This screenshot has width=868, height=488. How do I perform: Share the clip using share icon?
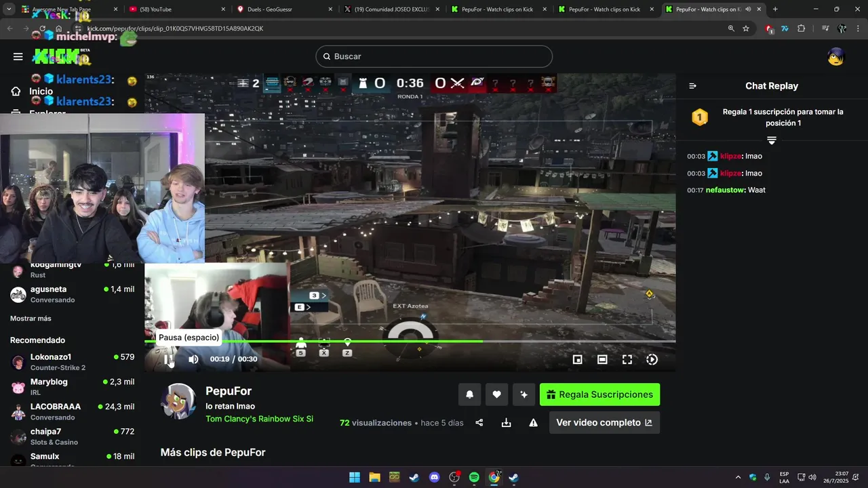click(x=479, y=422)
